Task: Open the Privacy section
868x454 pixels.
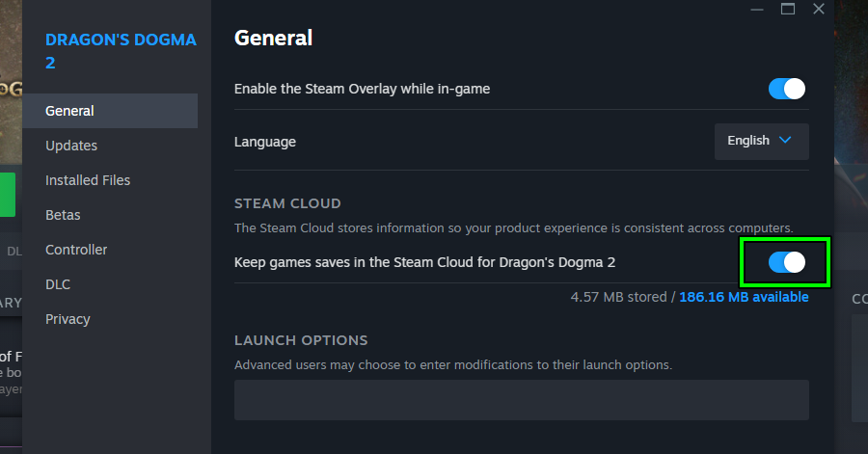Action: click(68, 319)
